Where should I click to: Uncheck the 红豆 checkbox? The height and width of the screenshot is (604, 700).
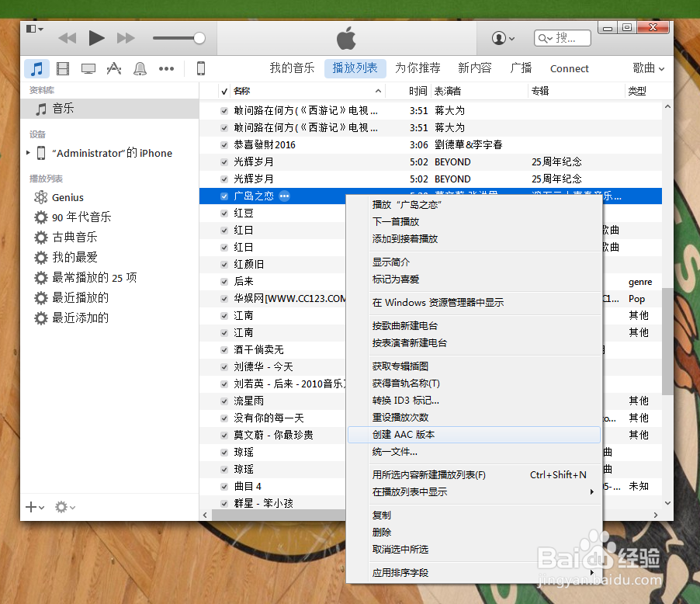224,213
